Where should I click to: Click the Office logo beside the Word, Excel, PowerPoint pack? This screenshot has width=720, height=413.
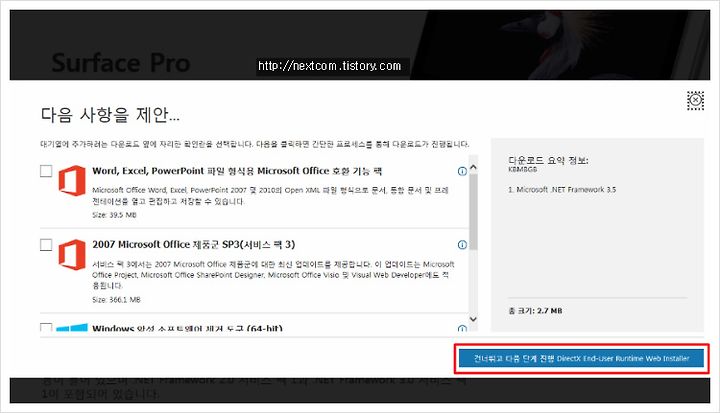tap(72, 181)
